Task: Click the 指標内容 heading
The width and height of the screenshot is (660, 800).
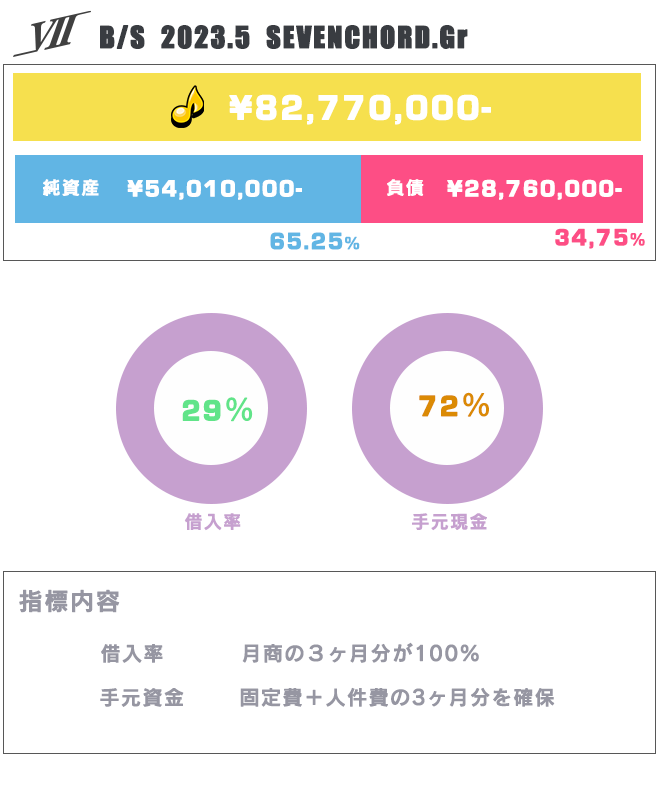Action: click(69, 602)
